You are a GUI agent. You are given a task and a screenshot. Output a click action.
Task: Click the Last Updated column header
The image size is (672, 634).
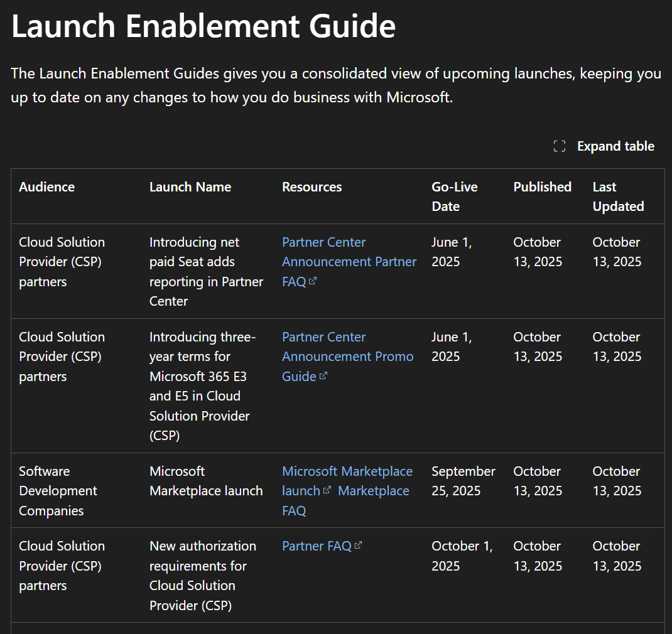pyautogui.click(x=618, y=196)
